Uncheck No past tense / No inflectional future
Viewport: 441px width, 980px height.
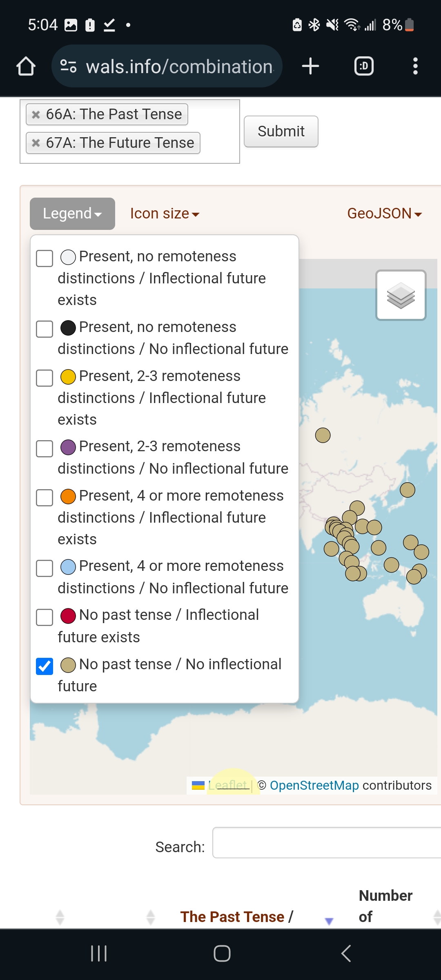pos(45,666)
